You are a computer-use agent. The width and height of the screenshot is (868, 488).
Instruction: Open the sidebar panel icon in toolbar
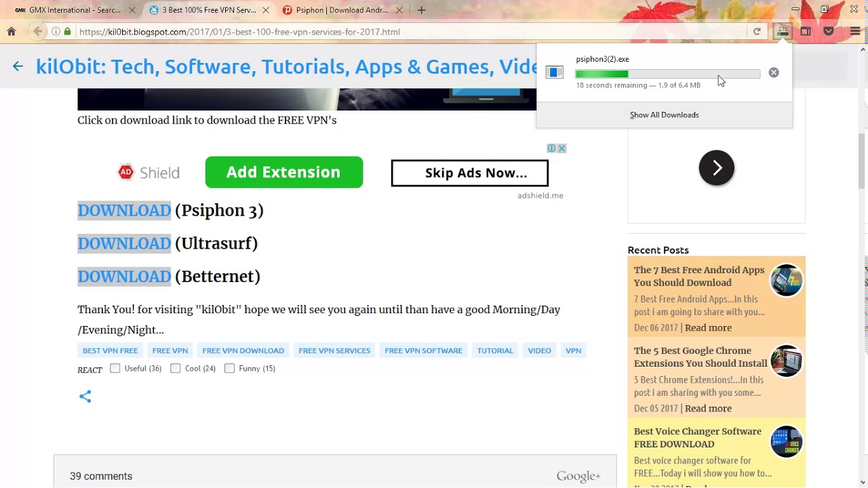pos(806,31)
